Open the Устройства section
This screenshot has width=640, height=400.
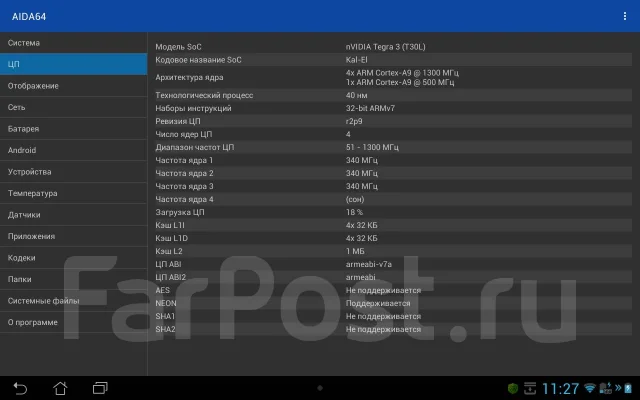[x=73, y=172]
